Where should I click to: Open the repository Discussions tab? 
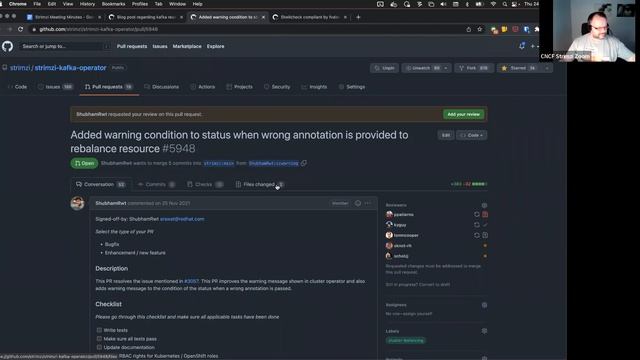(162, 87)
